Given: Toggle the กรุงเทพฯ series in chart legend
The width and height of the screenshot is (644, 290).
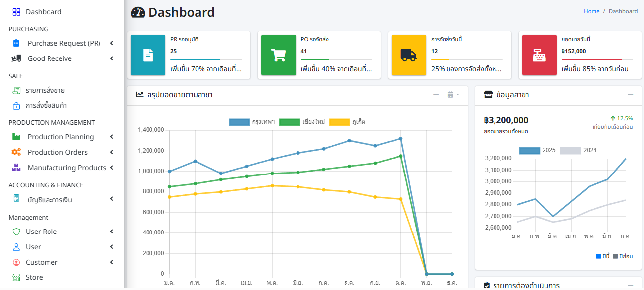Looking at the screenshot, I should 252,122.
